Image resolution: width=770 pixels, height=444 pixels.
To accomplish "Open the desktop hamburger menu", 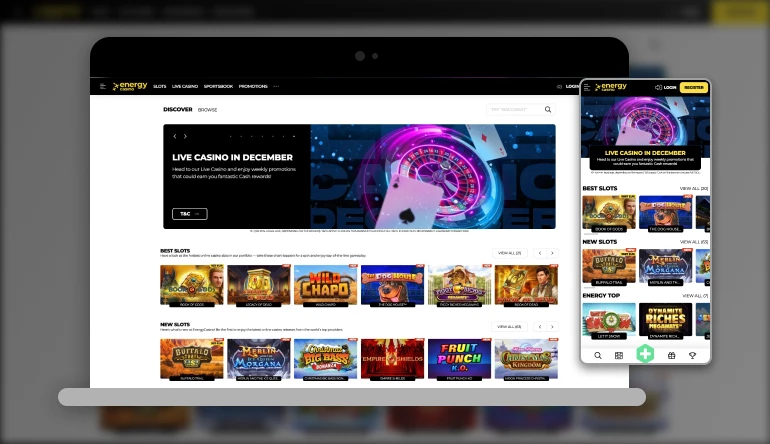I will [102, 87].
